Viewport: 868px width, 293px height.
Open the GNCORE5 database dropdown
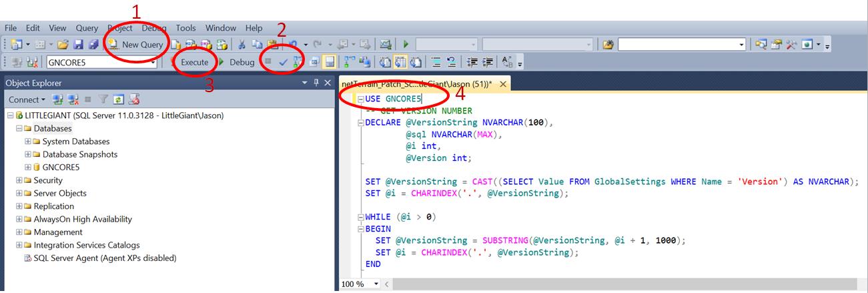153,62
